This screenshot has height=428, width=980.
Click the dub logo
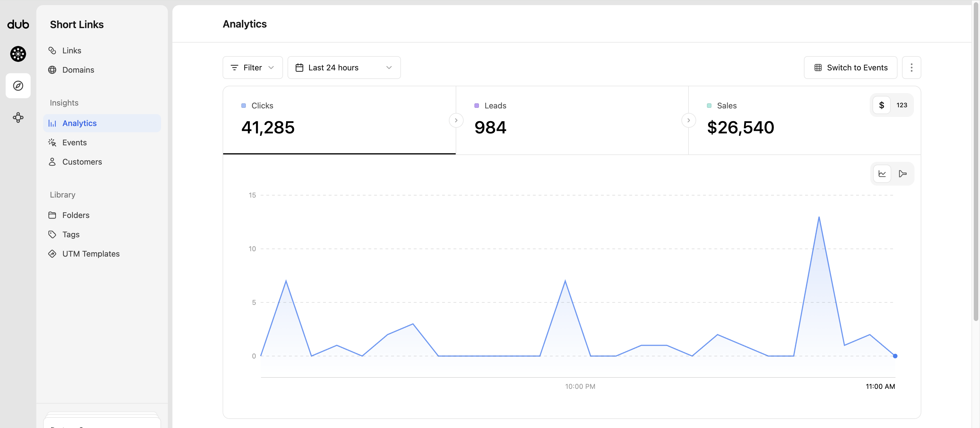pos(18,24)
